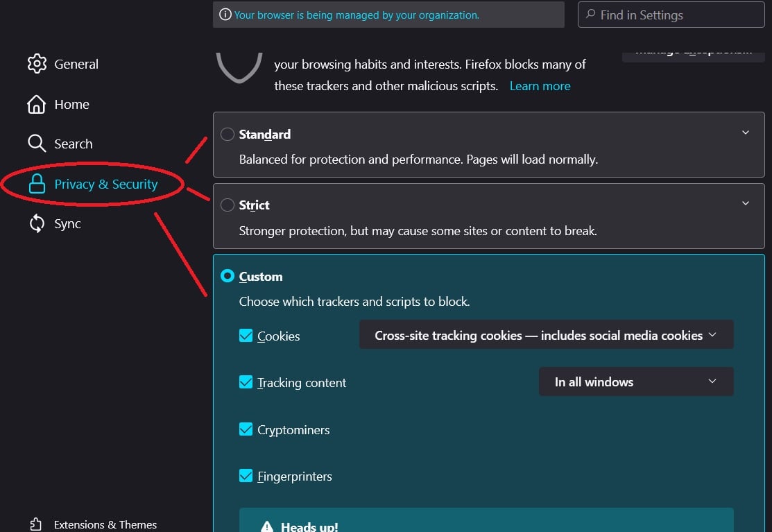Click the Home house icon
772x532 pixels.
pyautogui.click(x=37, y=104)
